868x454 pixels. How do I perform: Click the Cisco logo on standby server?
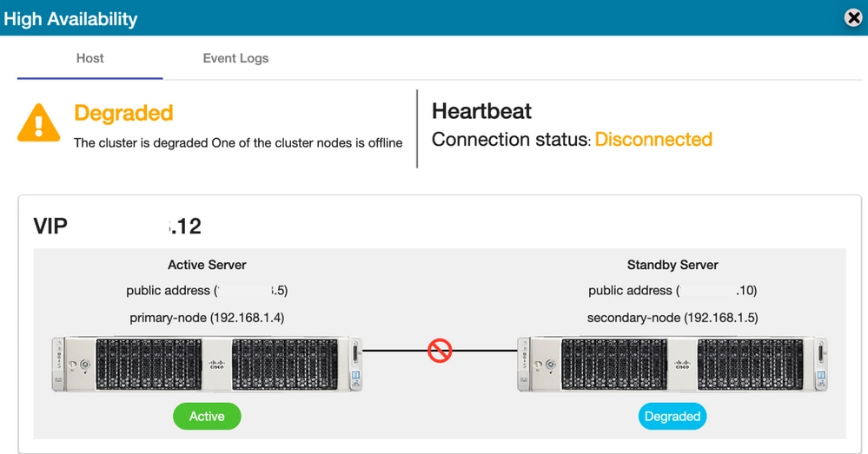[683, 365]
